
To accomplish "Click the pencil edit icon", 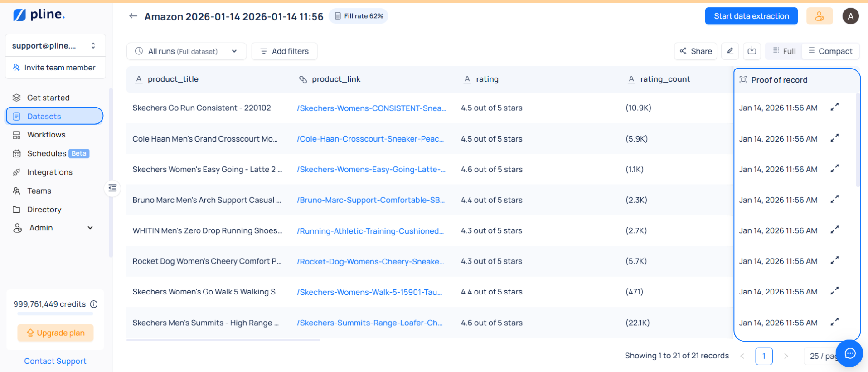I will point(730,51).
